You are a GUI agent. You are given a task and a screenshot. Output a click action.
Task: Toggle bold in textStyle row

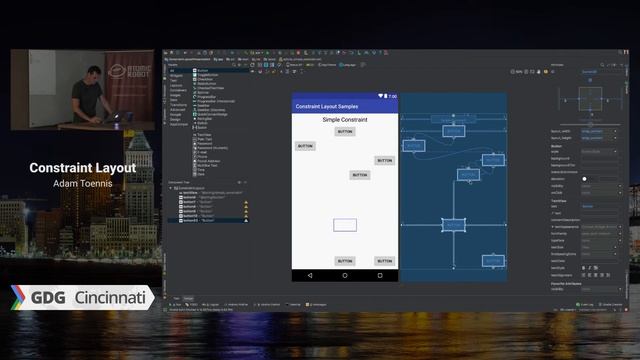[583, 268]
